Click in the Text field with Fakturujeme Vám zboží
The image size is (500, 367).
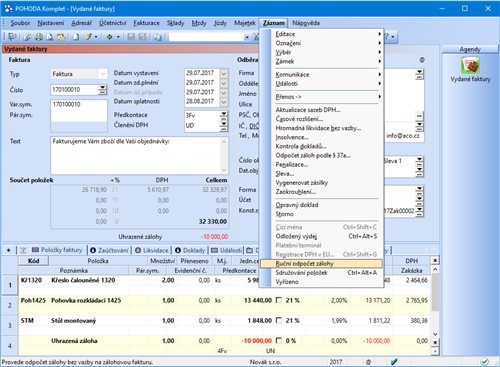pyautogui.click(x=136, y=155)
